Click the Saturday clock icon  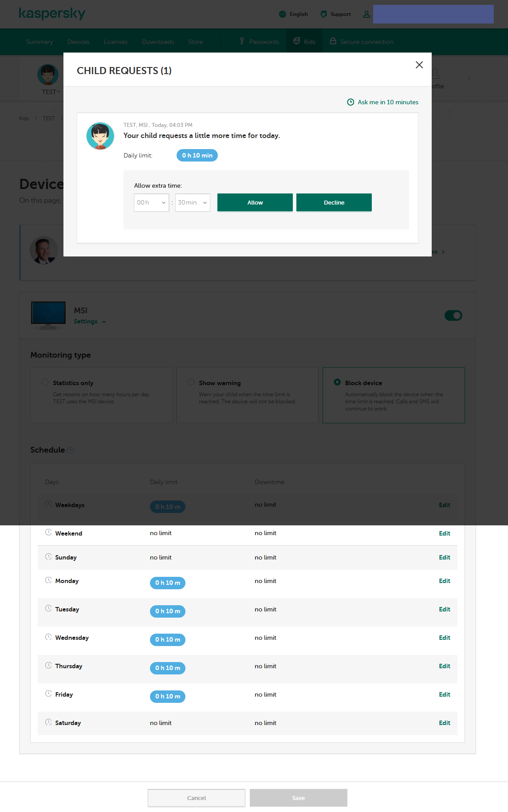48,722
